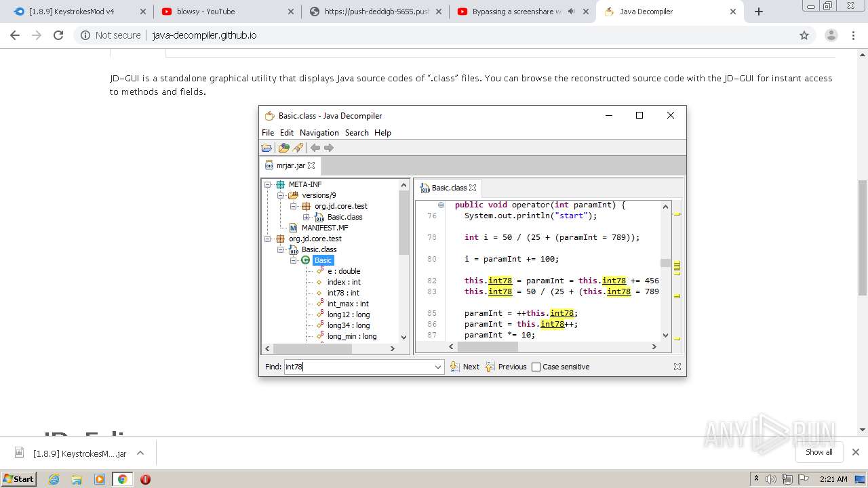This screenshot has width=868, height=488.
Task: Select the 'e : double' field
Action: pos(344,271)
